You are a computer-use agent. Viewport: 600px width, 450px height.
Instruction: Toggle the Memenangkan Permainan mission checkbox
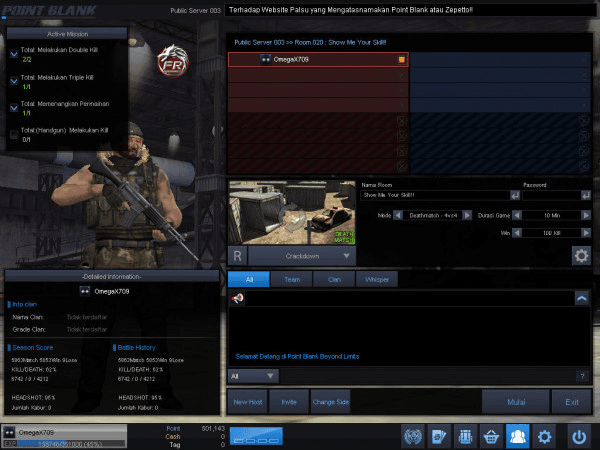pyautogui.click(x=14, y=108)
